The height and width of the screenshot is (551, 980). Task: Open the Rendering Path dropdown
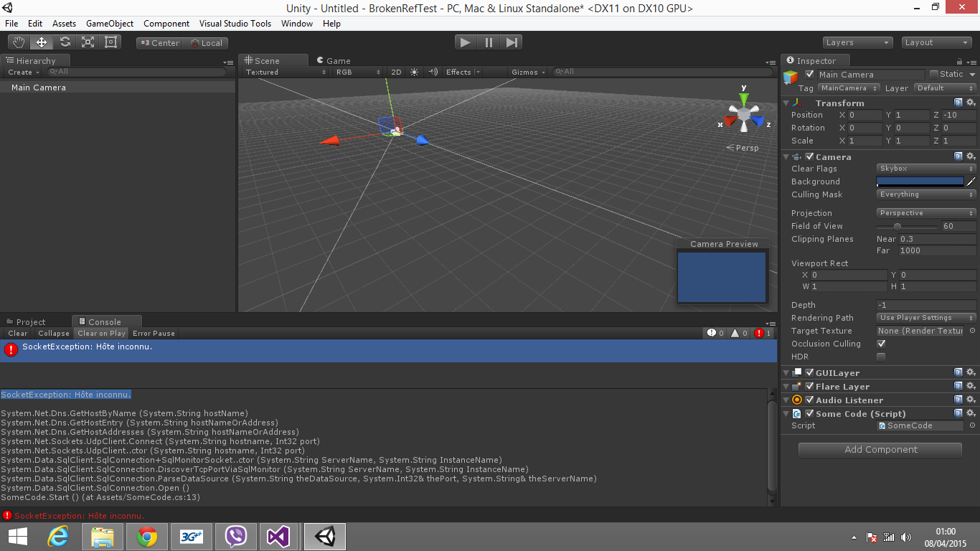pyautogui.click(x=926, y=318)
